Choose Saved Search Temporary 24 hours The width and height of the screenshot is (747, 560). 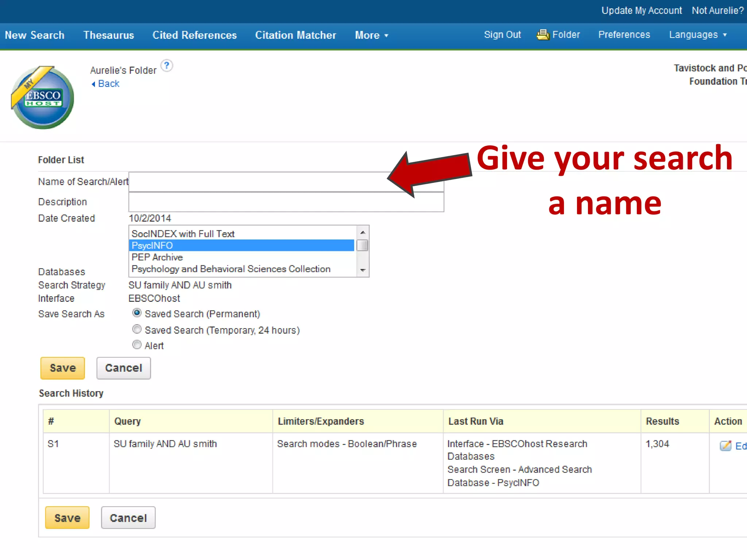(137, 330)
